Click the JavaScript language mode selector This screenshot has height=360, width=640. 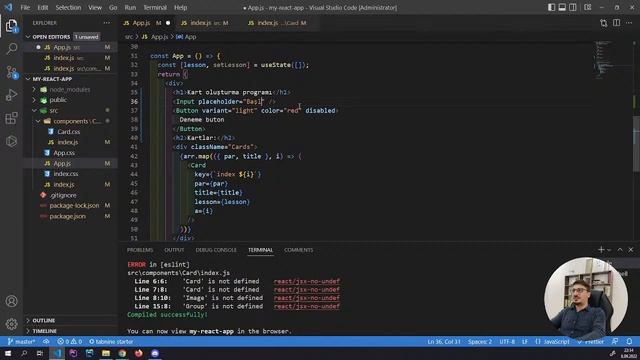552,342
